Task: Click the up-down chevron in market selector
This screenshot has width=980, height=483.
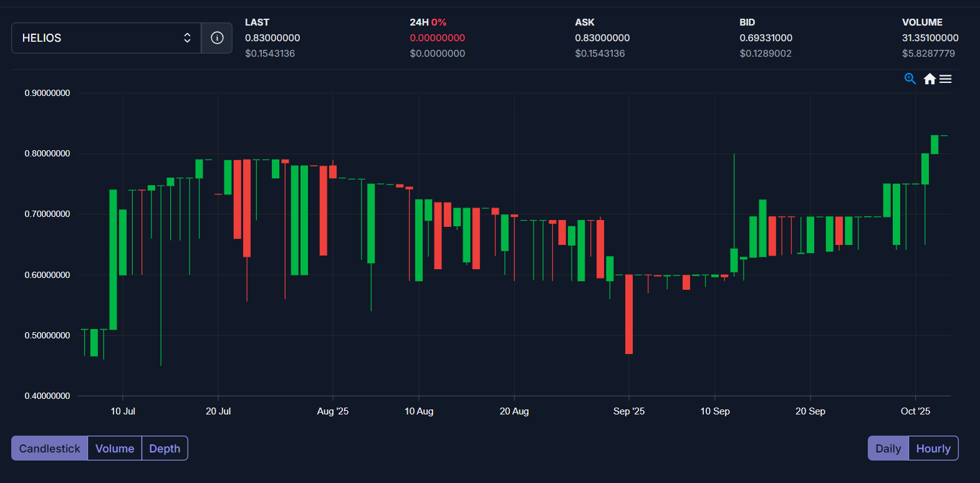Action: tap(187, 38)
